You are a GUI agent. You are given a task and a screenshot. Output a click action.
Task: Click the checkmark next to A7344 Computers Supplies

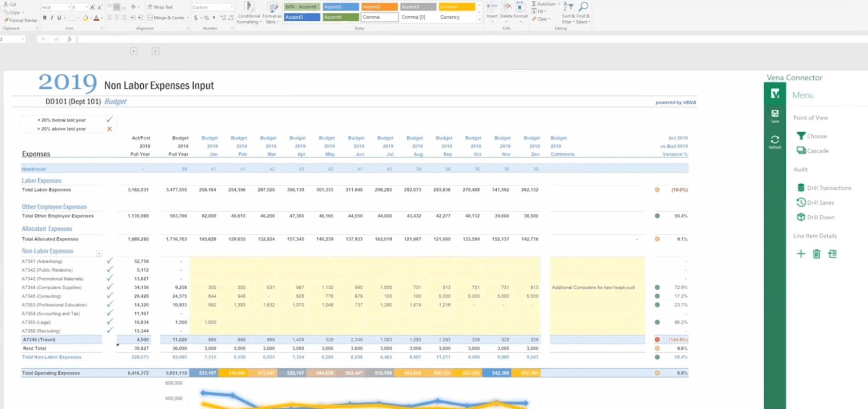[110, 287]
